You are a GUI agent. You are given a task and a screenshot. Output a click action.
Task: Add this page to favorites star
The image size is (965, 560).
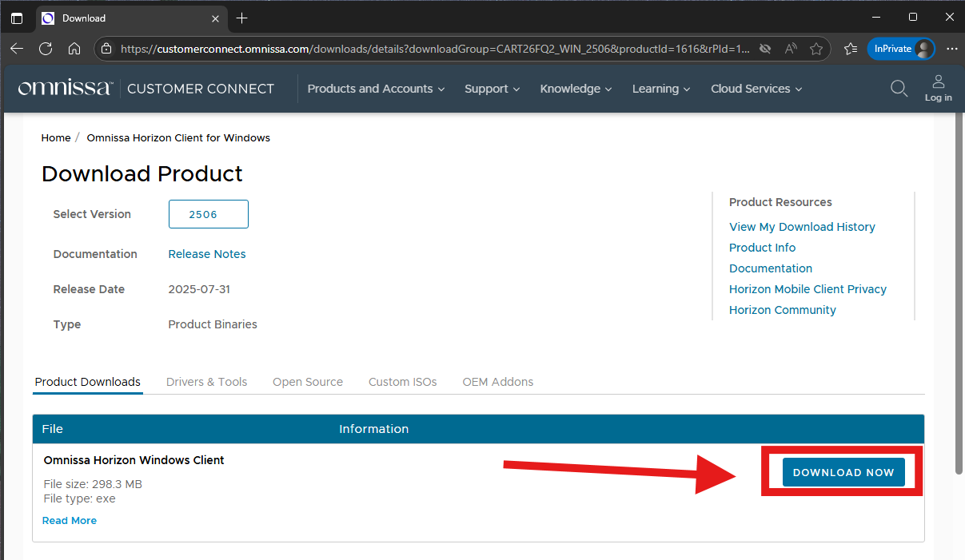point(816,49)
